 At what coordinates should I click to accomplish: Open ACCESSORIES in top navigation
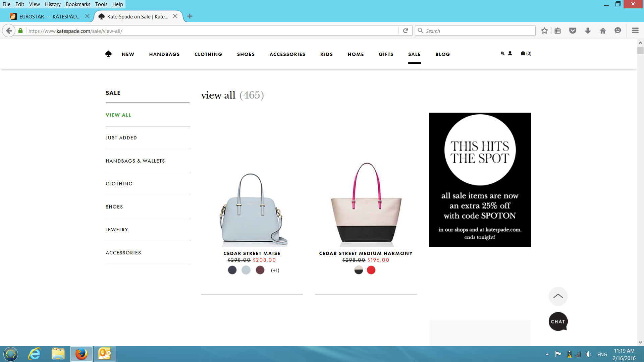(x=287, y=54)
